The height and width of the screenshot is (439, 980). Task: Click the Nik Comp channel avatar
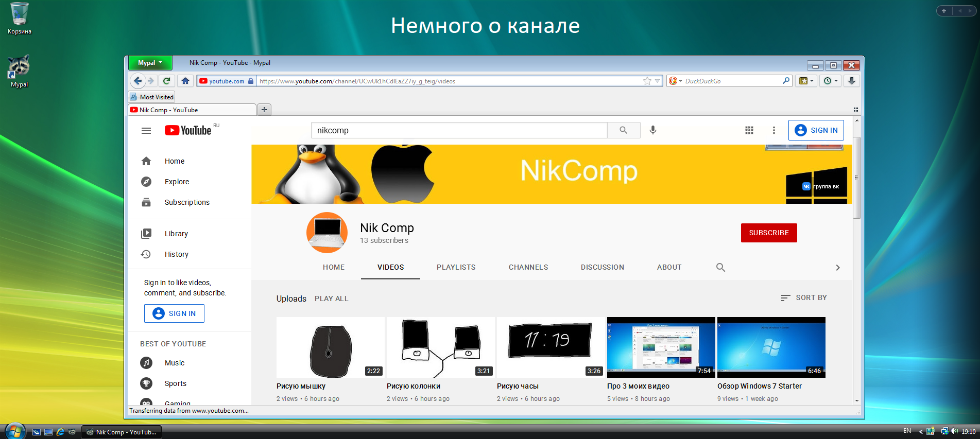[x=327, y=233]
